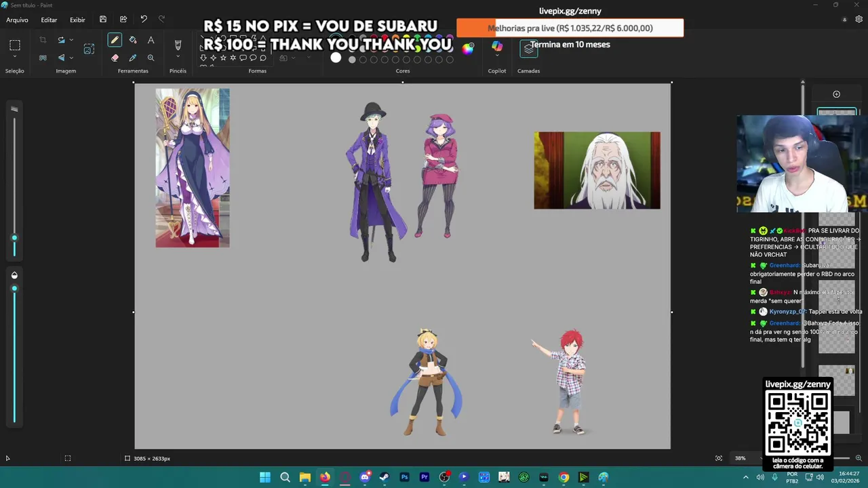Open the Copilot menu
The width and height of the screenshot is (868, 488).
[497, 46]
